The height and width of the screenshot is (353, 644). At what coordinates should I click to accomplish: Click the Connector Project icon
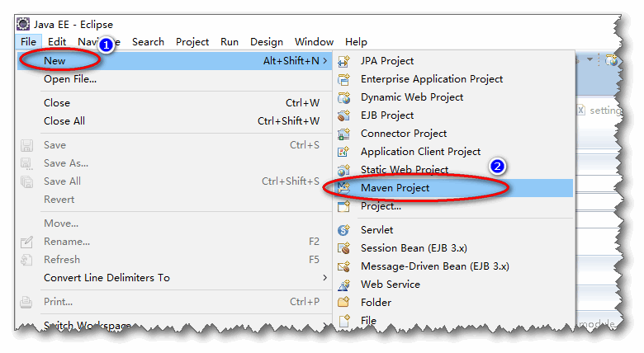[x=343, y=134]
